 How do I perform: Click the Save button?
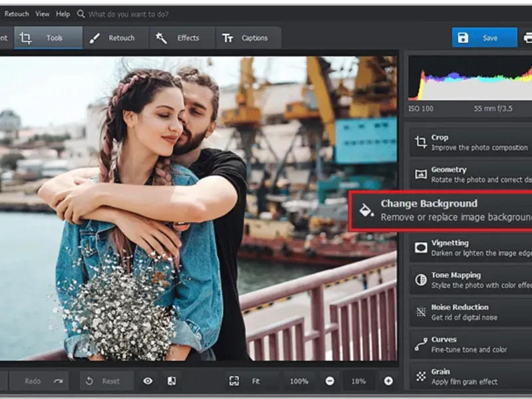484,38
